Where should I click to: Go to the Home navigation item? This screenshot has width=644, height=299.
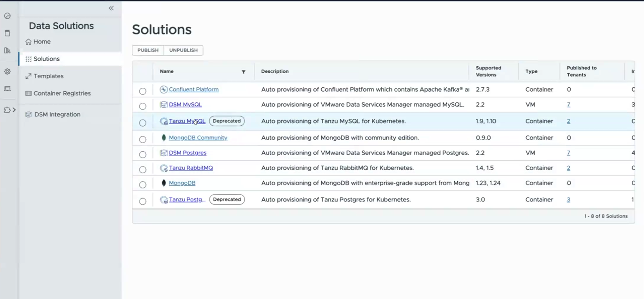[x=42, y=42]
